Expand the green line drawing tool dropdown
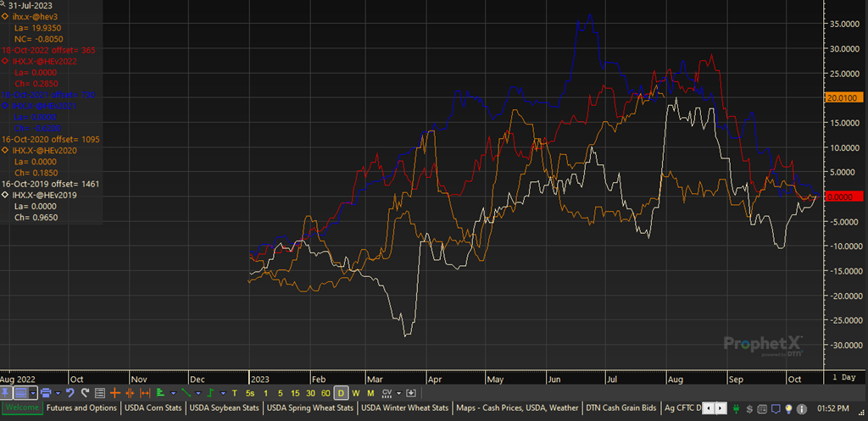 [198, 393]
